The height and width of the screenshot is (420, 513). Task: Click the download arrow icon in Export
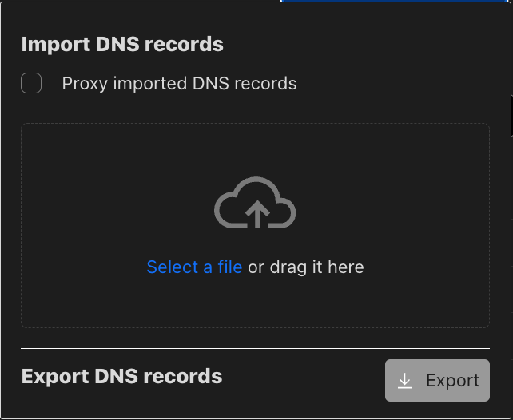tap(404, 381)
